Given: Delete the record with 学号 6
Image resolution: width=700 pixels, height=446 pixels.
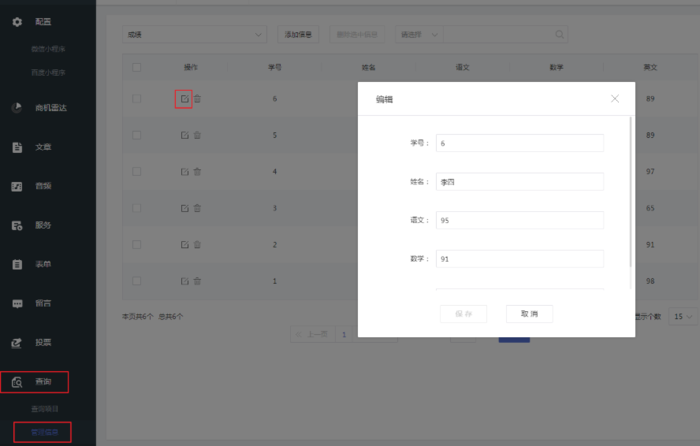Looking at the screenshot, I should point(197,99).
